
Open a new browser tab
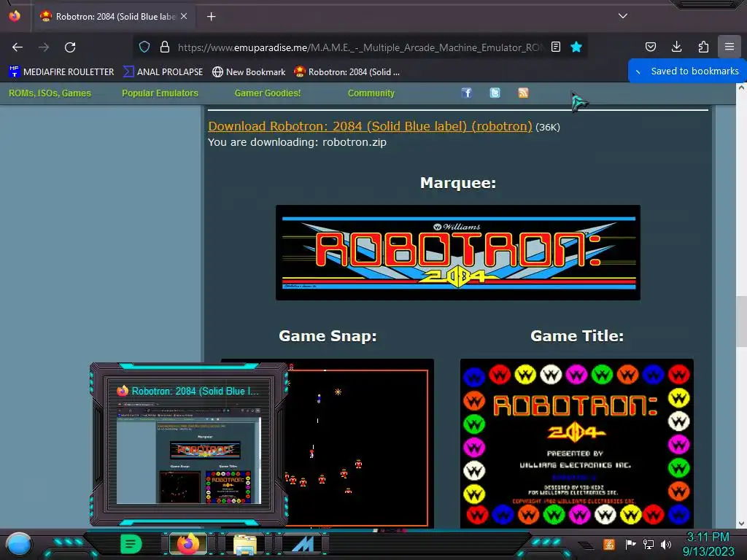click(211, 17)
